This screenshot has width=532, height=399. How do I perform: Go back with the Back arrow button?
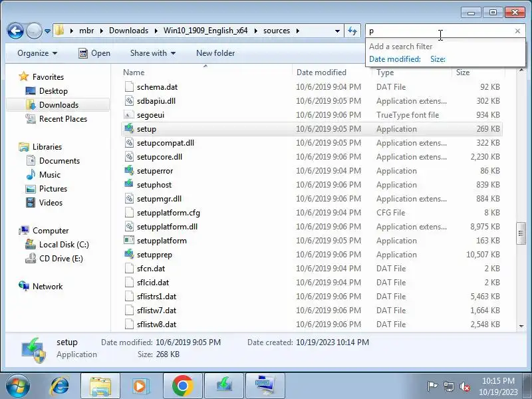click(x=15, y=31)
